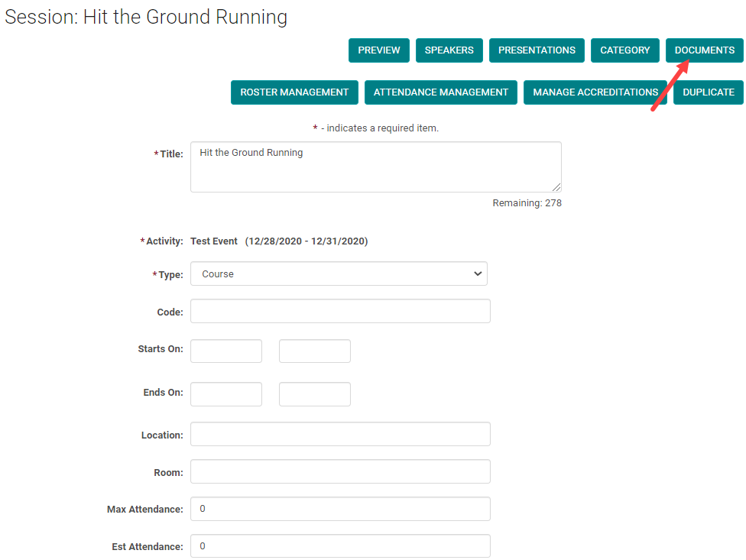Click the 'Est Attendance:' label
Image resolution: width=746 pixels, height=560 pixels.
148,547
